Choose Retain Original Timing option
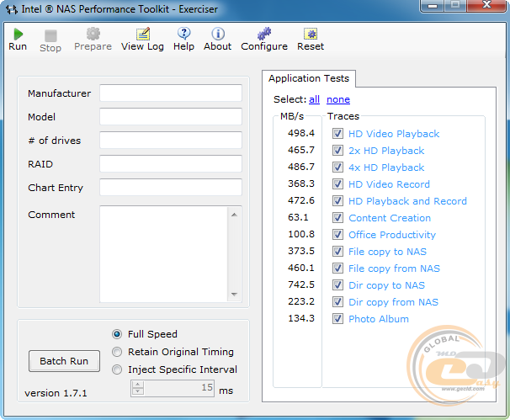The width and height of the screenshot is (510, 420). tap(117, 352)
